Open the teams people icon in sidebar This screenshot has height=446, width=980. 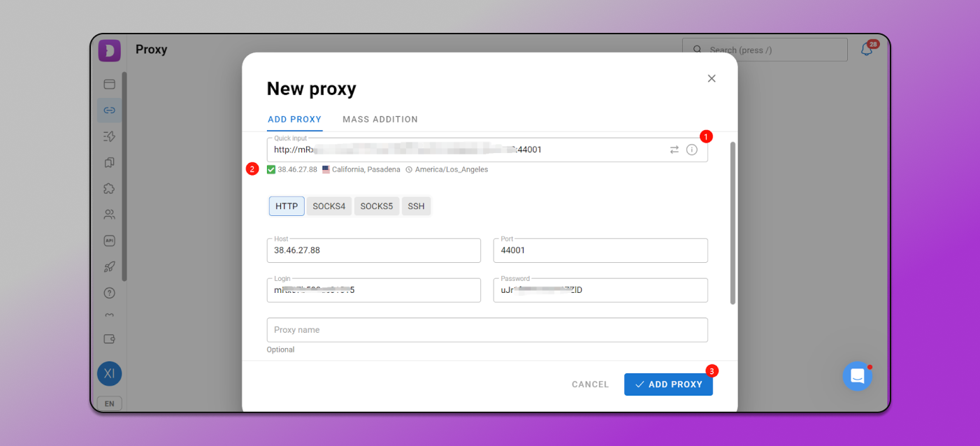(109, 214)
